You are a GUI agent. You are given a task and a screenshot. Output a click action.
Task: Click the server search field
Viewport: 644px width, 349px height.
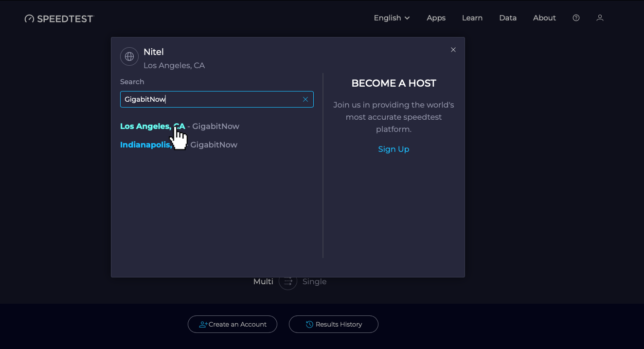[x=217, y=99]
